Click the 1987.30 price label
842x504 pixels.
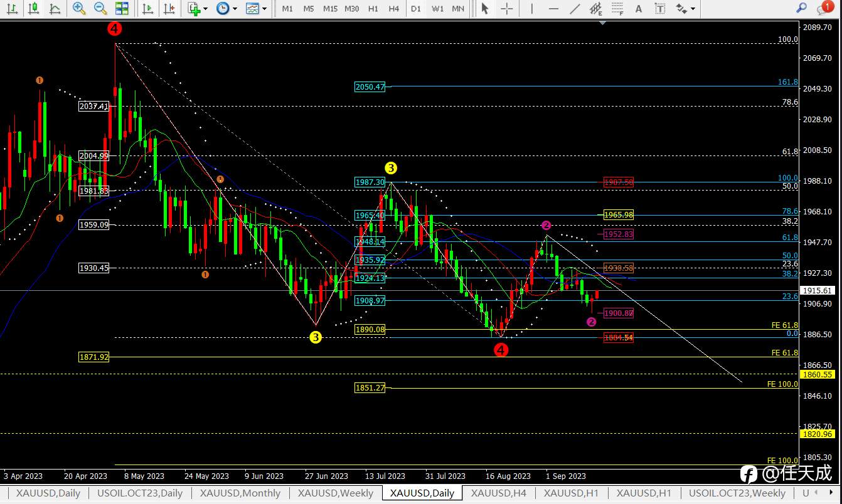370,182
